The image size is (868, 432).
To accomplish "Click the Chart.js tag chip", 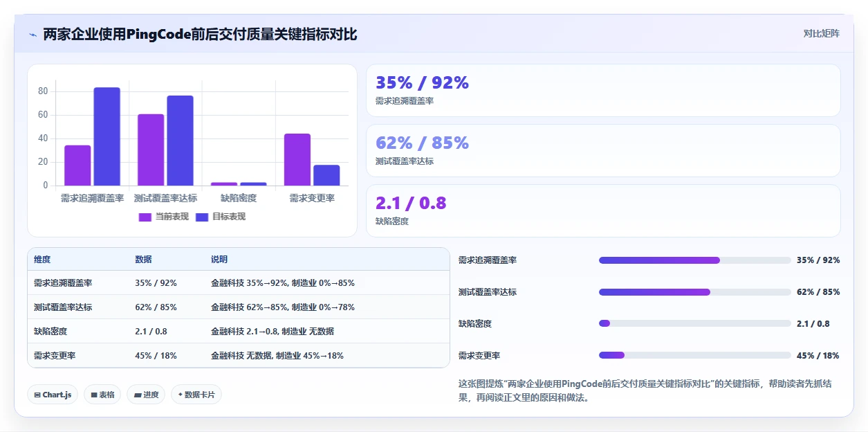I will [x=53, y=395].
